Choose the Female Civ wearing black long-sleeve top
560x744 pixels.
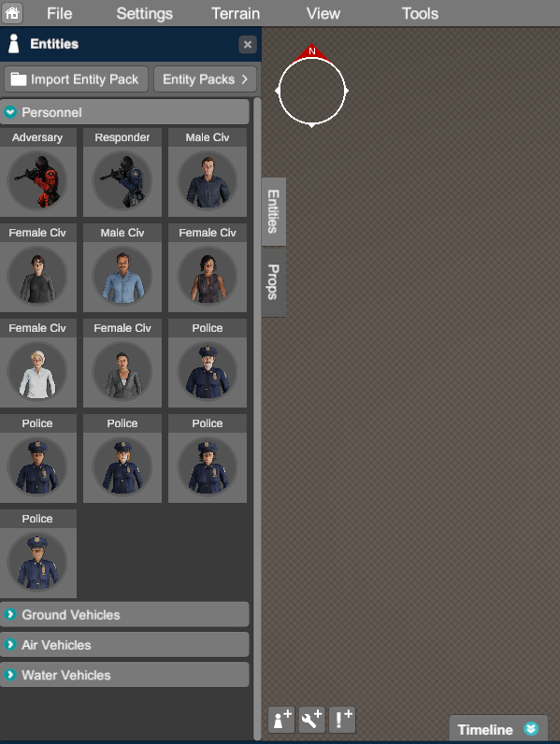37,267
